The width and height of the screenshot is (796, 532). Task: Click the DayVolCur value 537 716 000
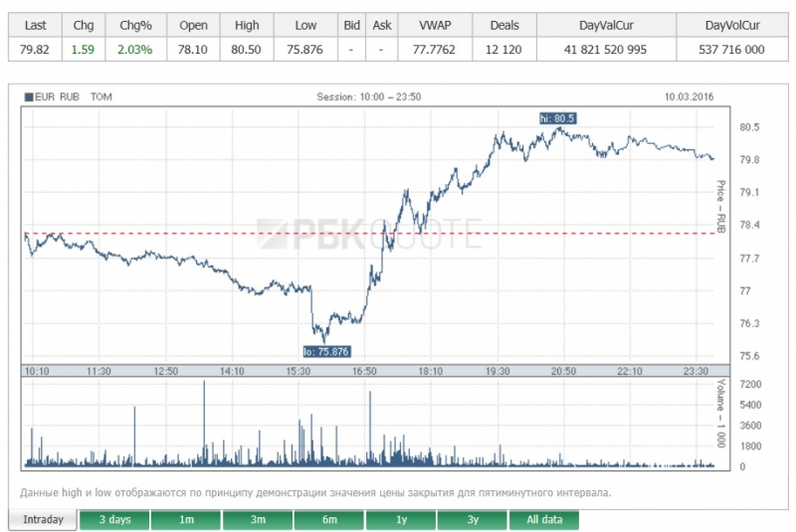[x=734, y=50]
